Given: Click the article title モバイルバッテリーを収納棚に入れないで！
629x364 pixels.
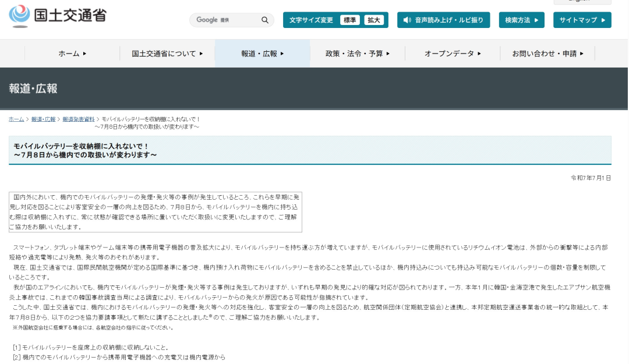Looking at the screenshot, I should tap(82, 146).
